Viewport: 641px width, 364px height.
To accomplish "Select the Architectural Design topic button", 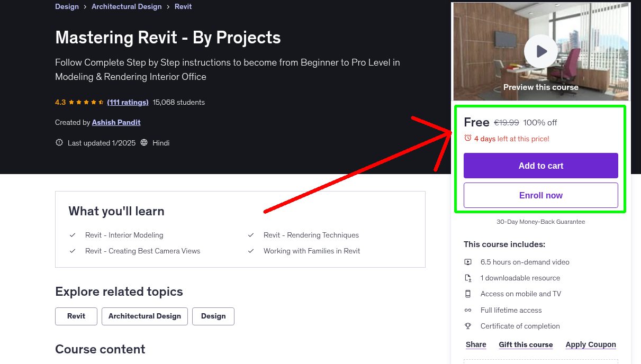I will [144, 316].
